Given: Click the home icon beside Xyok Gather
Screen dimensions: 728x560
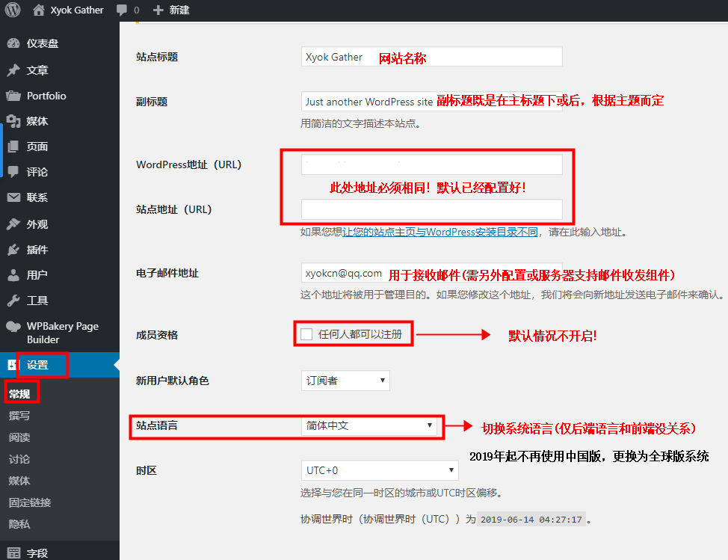Looking at the screenshot, I should coord(39,10).
